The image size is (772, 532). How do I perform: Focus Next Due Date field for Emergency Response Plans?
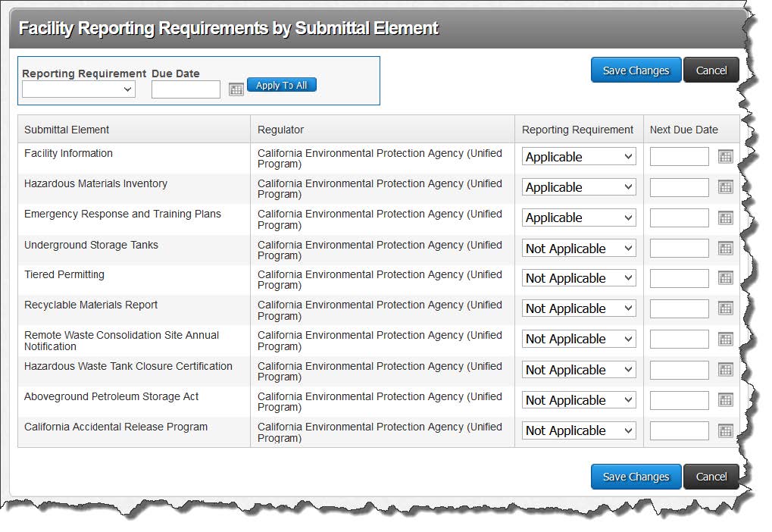679,217
